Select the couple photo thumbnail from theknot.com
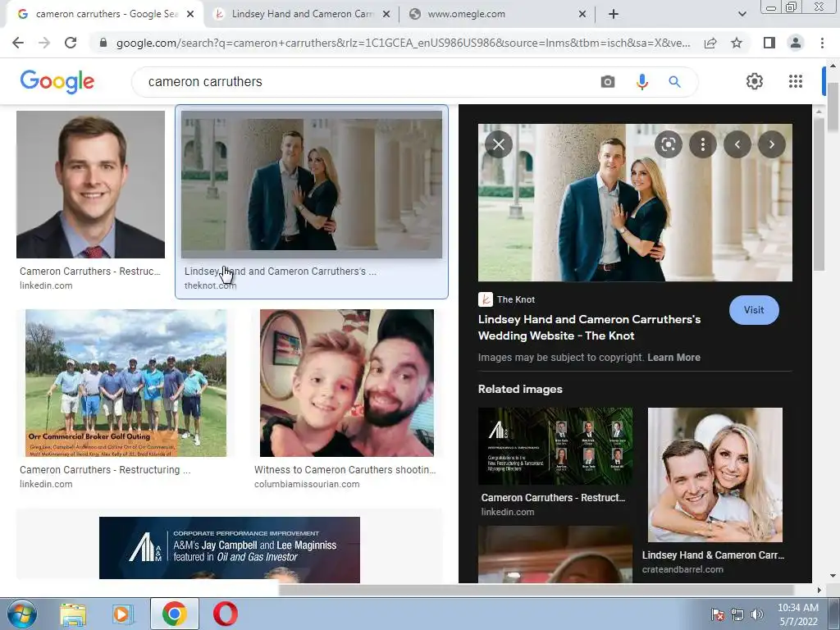The width and height of the screenshot is (840, 630). coord(311,185)
